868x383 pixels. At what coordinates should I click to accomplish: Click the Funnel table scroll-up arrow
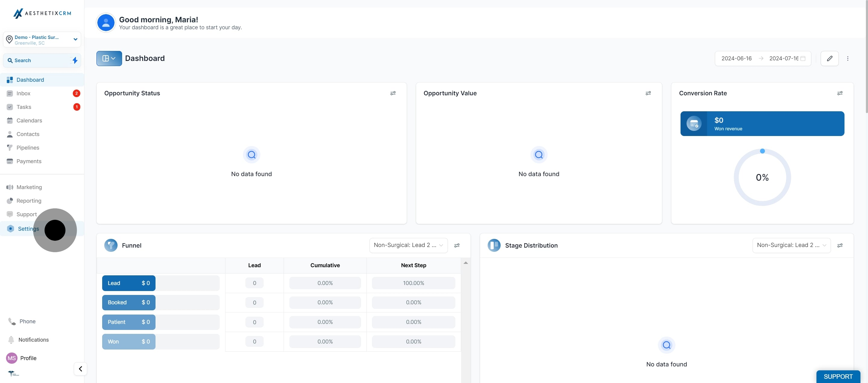466,263
